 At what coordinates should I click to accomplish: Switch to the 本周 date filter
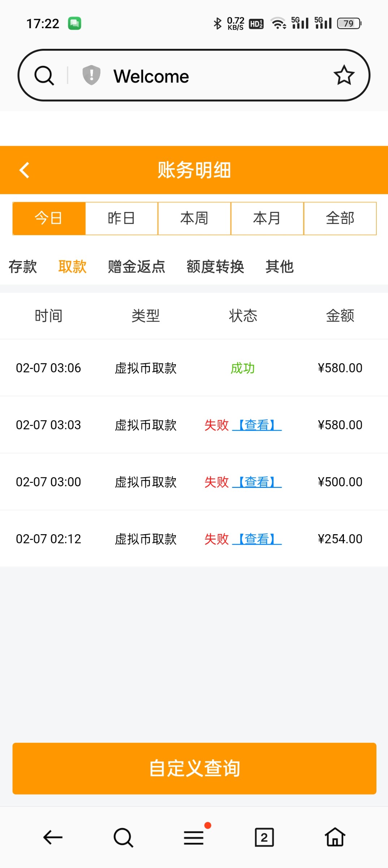click(x=194, y=218)
